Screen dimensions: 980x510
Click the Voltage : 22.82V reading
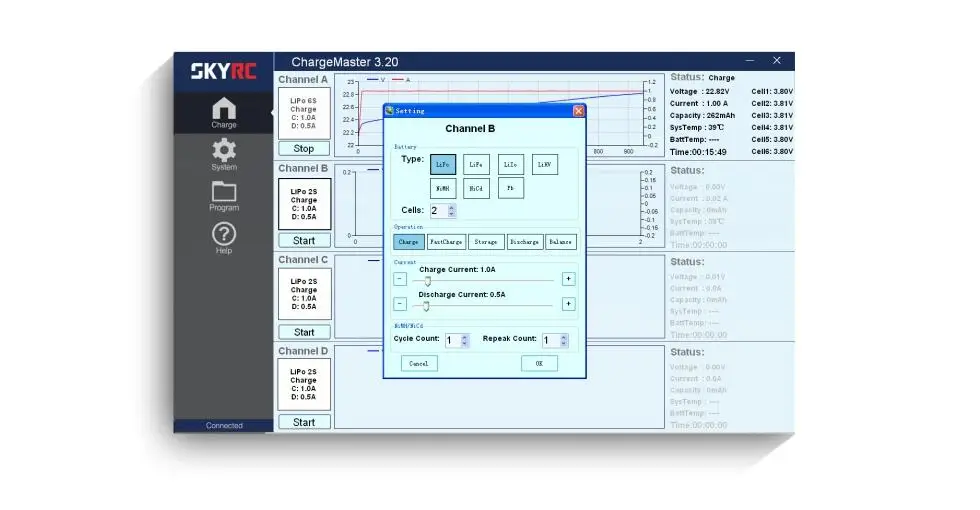tap(699, 91)
